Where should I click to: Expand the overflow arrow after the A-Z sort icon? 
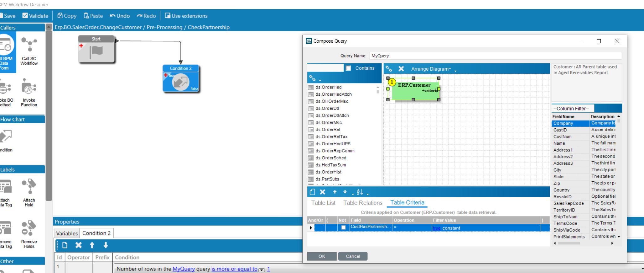pos(368,194)
